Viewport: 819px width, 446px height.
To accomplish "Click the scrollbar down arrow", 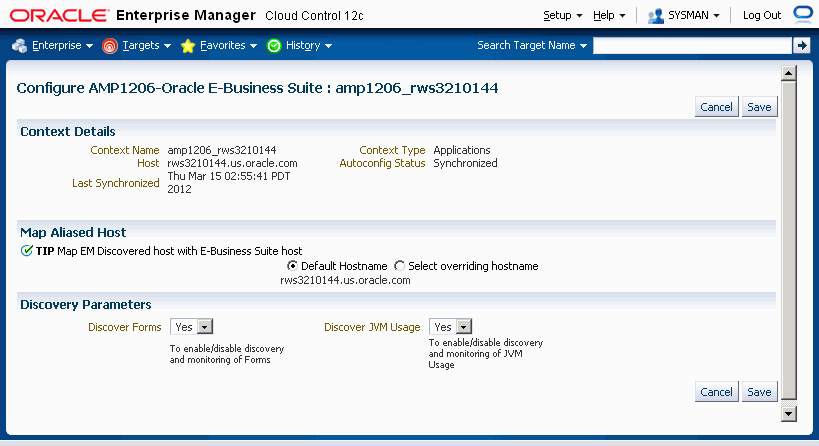I will coord(789,414).
